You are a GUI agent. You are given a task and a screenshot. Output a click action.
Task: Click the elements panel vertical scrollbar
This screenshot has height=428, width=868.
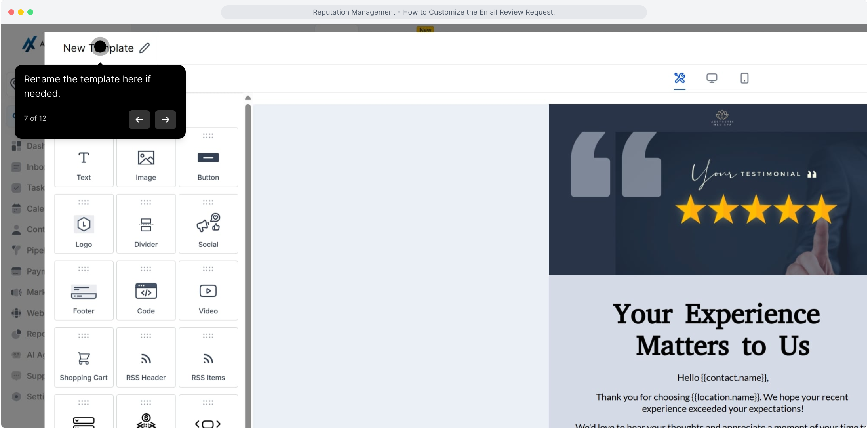248,266
